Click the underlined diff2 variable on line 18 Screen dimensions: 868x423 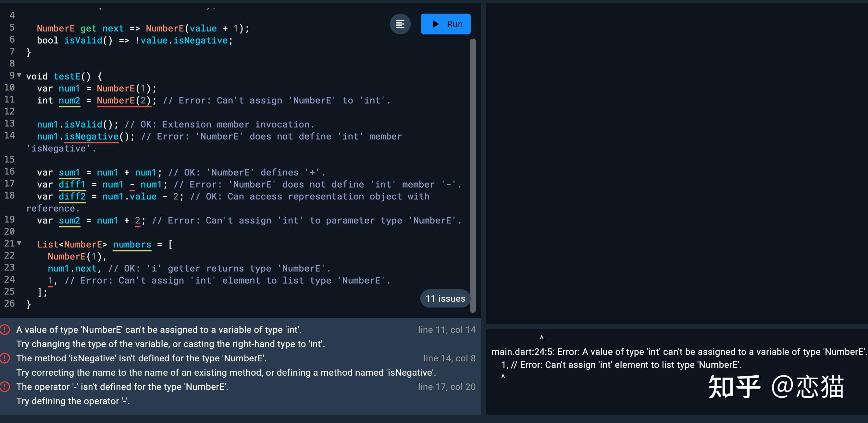pyautogui.click(x=72, y=196)
